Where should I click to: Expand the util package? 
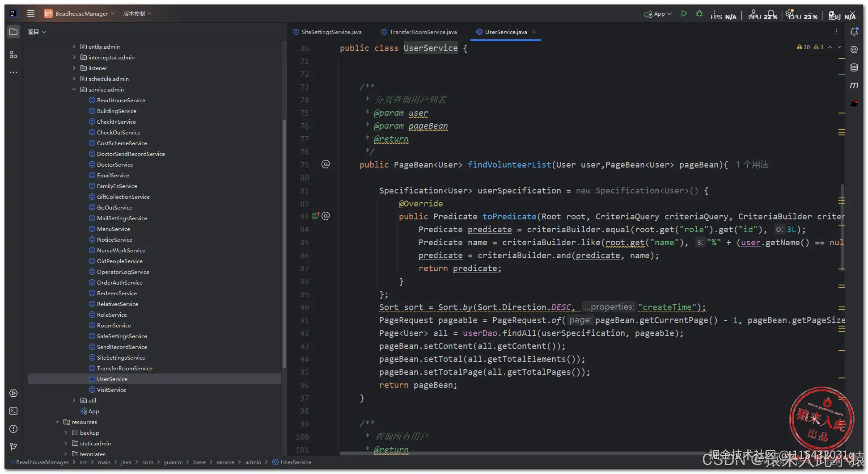pyautogui.click(x=74, y=400)
